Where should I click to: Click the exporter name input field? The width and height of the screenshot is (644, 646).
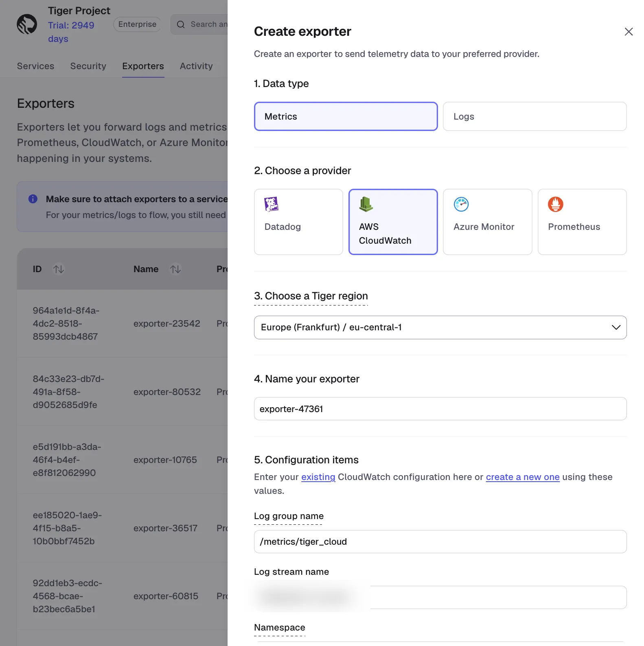pyautogui.click(x=440, y=409)
